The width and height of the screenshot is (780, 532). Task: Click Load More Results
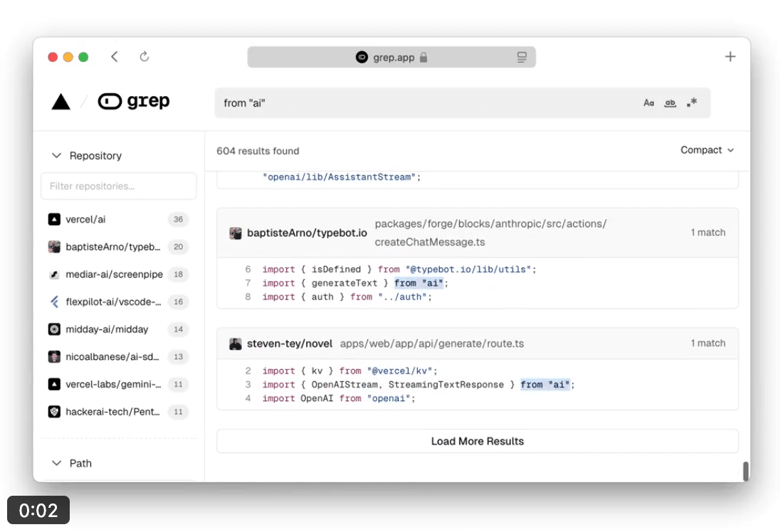point(478,441)
